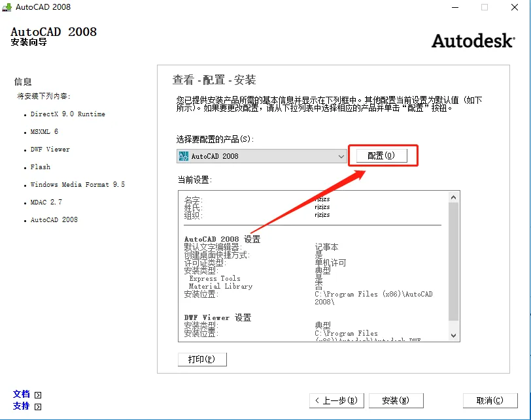Click the arrow icon beside 文档
The width and height of the screenshot is (531, 420).
(38, 395)
